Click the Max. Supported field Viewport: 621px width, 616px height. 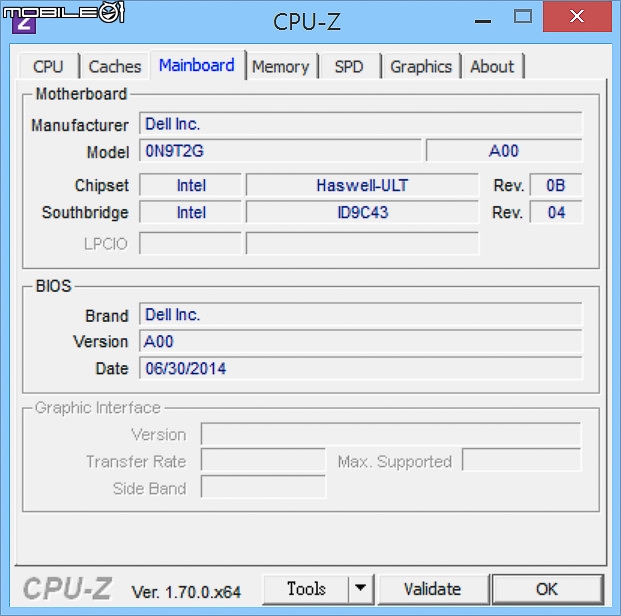tap(522, 460)
